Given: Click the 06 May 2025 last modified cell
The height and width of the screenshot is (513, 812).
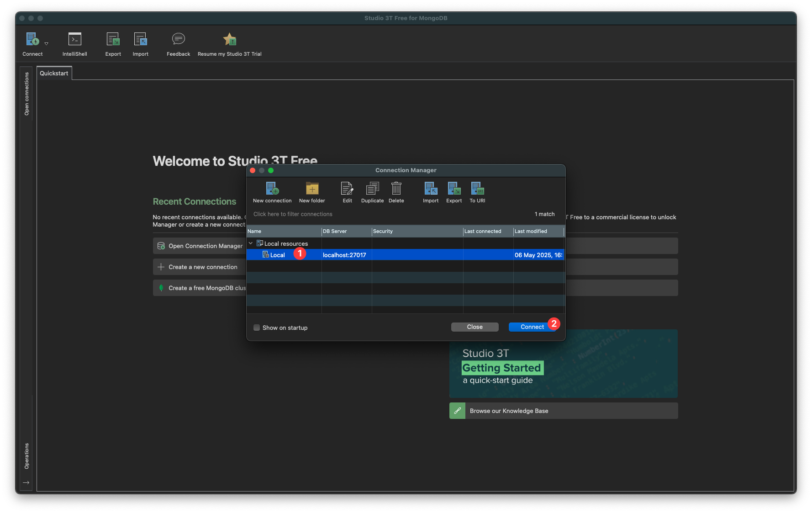Looking at the screenshot, I should pos(538,255).
